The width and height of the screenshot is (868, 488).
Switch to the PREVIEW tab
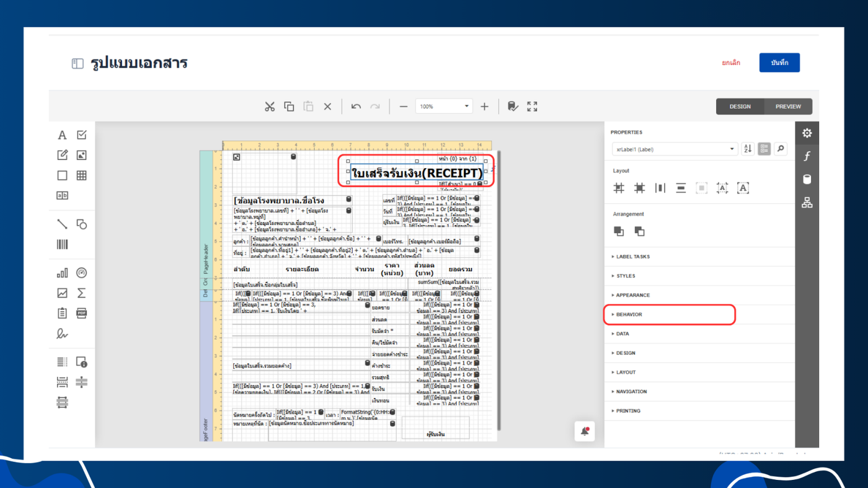pos(788,107)
